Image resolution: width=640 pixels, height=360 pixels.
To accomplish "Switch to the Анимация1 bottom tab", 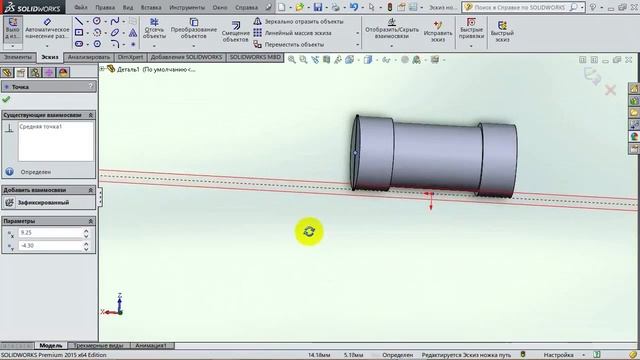I will [x=151, y=346].
